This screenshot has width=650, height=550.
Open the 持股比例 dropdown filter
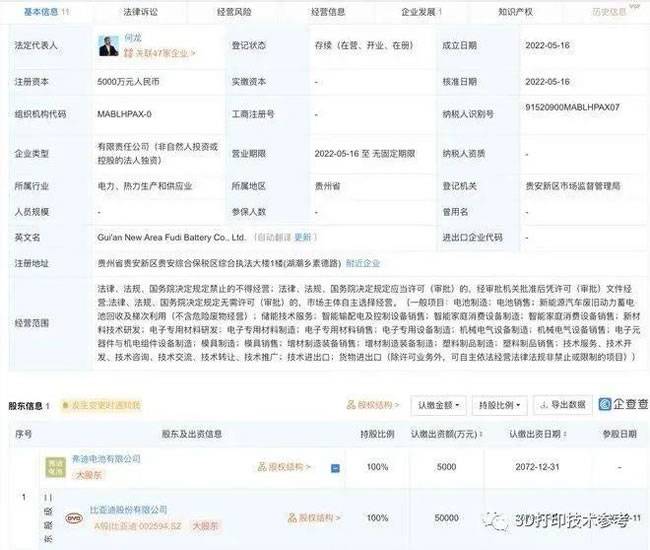pos(500,405)
